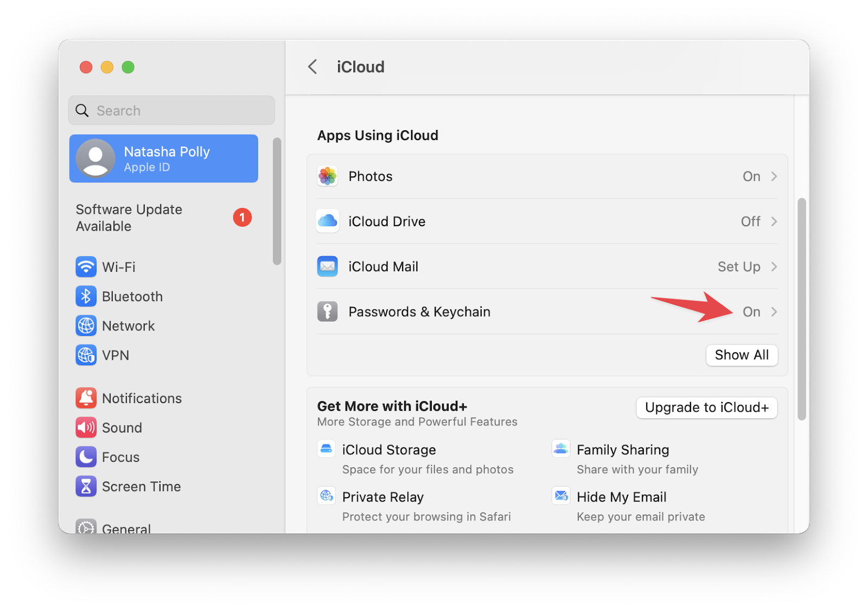
Task: Select the Natasha Polly Apple ID entry
Action: [x=163, y=158]
